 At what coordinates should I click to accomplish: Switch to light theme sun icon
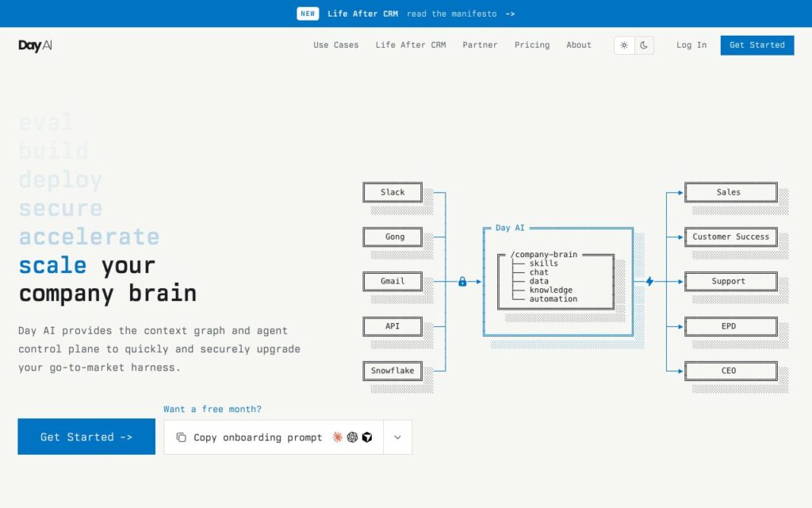(624, 45)
